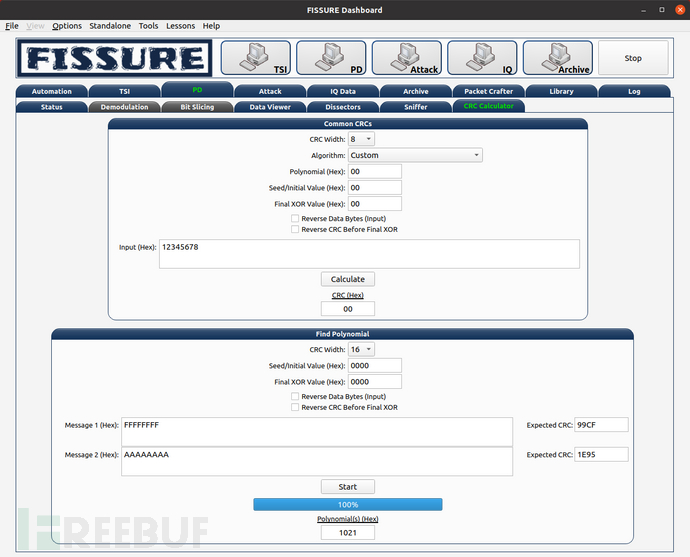Open the Standalone menu
Image resolution: width=690 pixels, height=557 pixels.
[x=110, y=26]
